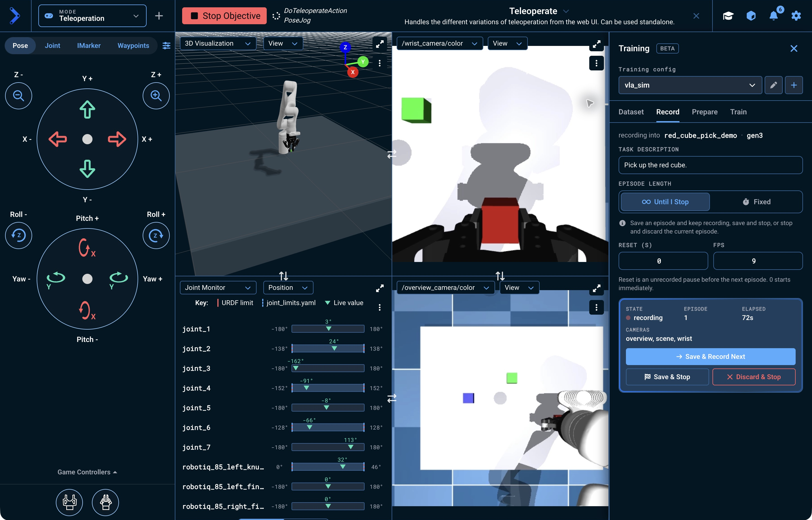Open the 3D Visualization pane selector
This screenshot has height=520, width=812.
point(218,43)
